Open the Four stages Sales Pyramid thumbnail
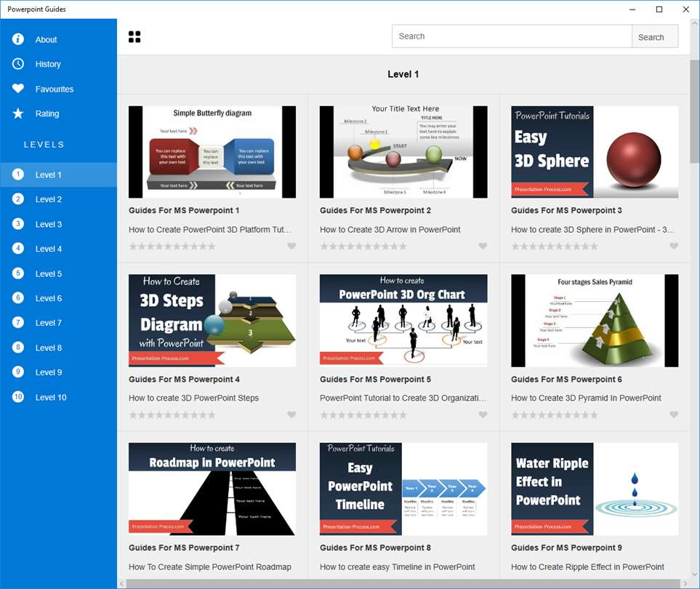Viewport: 700px width, 589px height. 595,321
